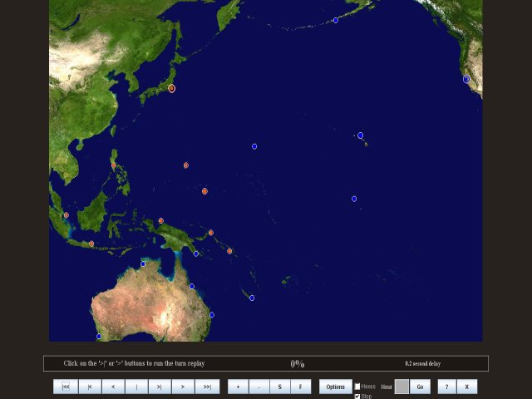Close the replay with the X button
532x399 pixels.
tap(467, 387)
